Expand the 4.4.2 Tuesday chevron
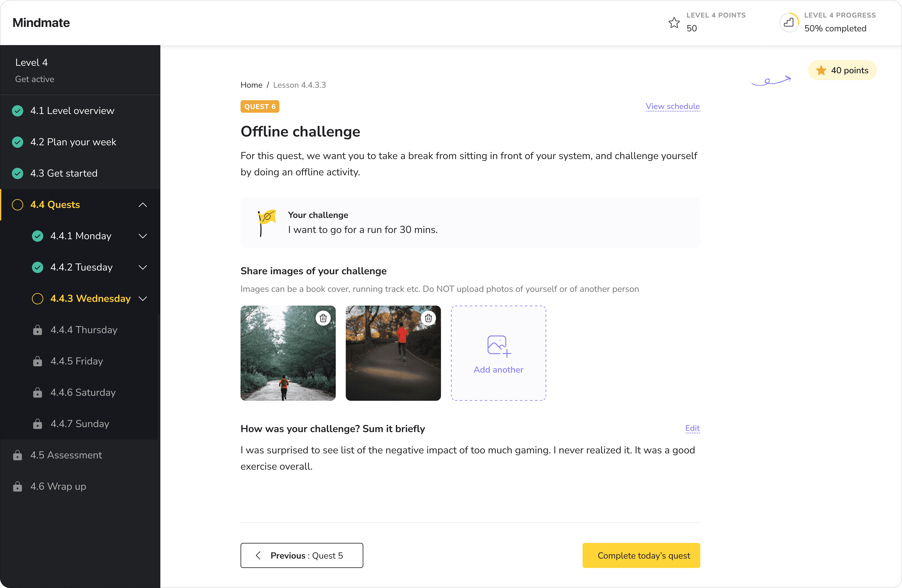The image size is (902, 588). point(143,268)
